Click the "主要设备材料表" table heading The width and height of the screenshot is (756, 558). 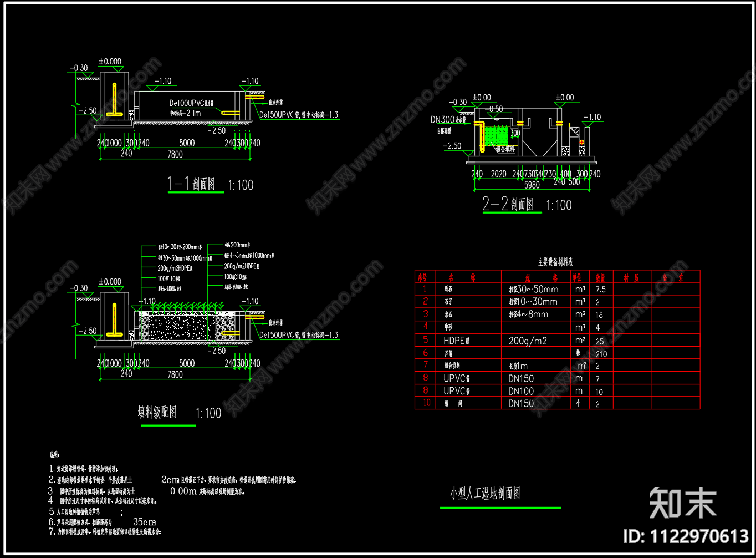pos(555,262)
